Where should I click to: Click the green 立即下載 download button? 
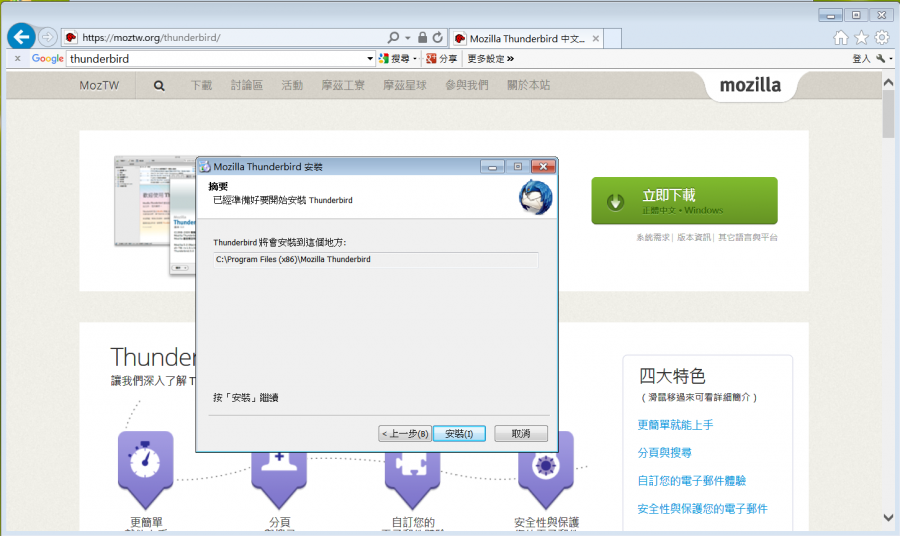[684, 201]
